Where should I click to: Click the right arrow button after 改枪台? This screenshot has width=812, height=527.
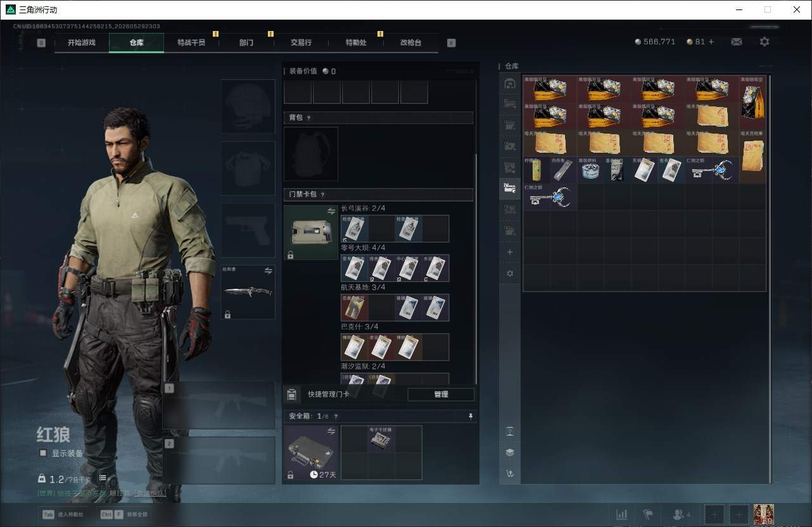pos(451,43)
